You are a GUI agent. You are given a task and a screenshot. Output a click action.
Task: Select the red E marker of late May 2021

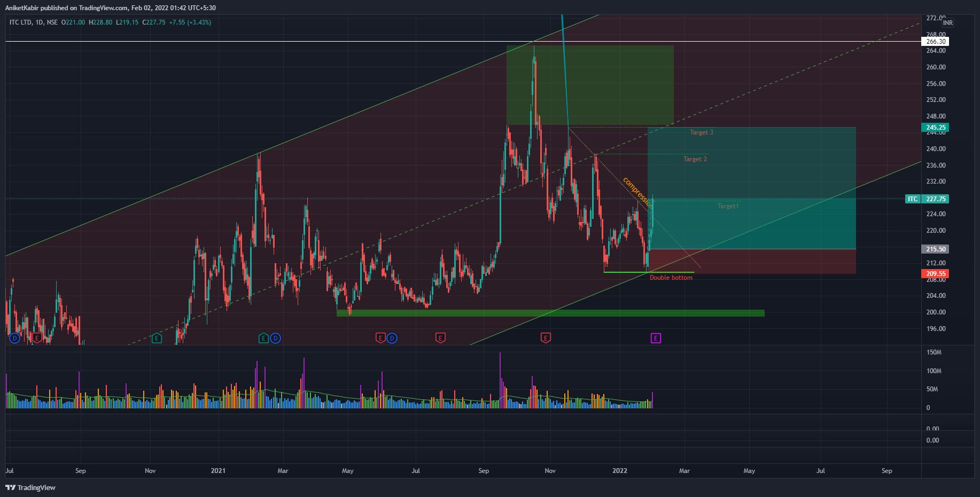(x=380, y=338)
